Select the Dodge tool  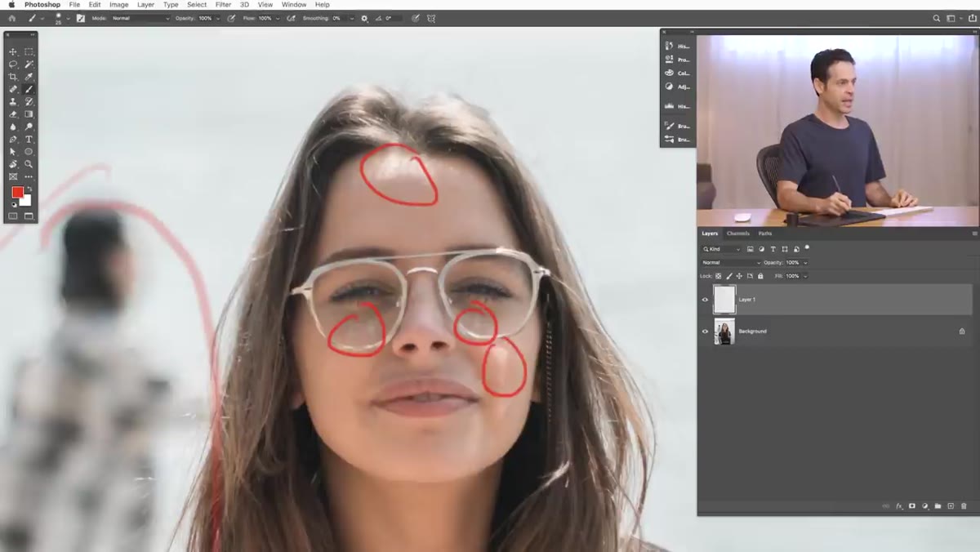pyautogui.click(x=29, y=127)
